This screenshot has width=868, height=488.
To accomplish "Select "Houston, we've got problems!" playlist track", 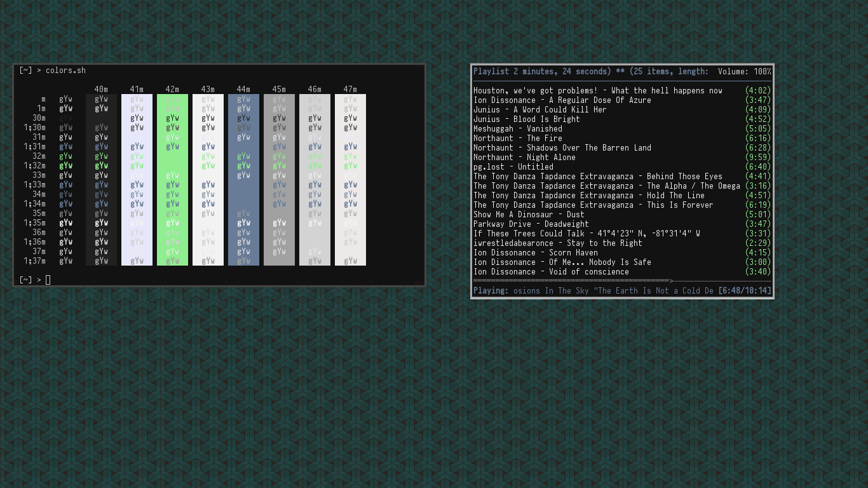I will (622, 91).
